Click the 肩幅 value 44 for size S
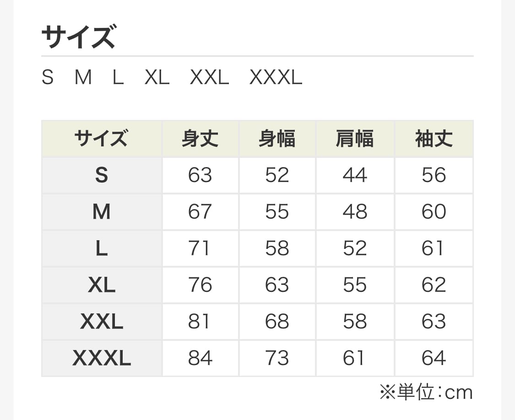This screenshot has height=420, width=515. click(x=355, y=175)
